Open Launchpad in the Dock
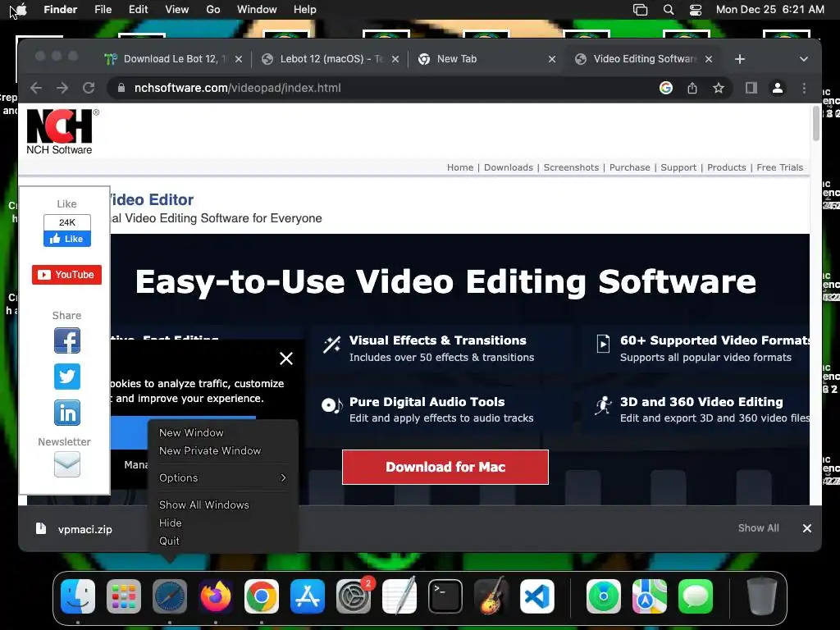This screenshot has height=630, width=840. pyautogui.click(x=124, y=596)
